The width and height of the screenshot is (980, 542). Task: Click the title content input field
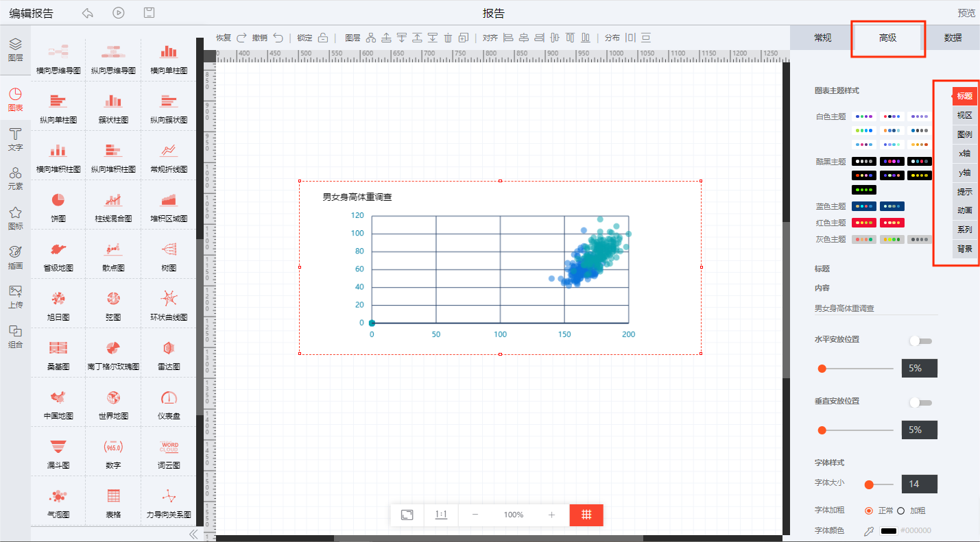click(876, 308)
